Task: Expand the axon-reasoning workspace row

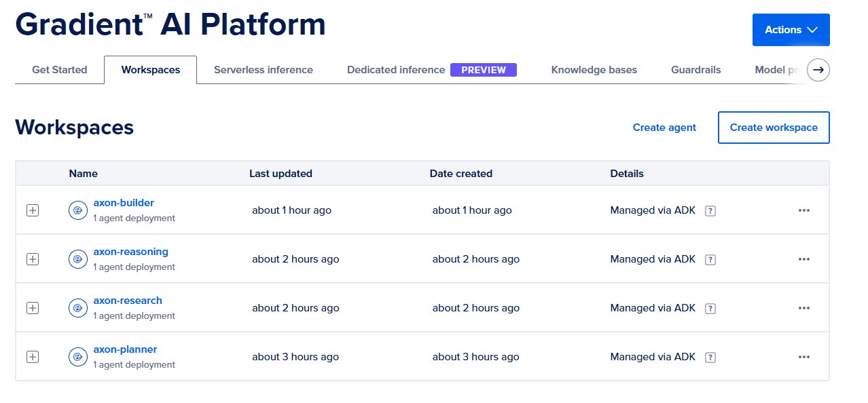Action: [x=33, y=259]
